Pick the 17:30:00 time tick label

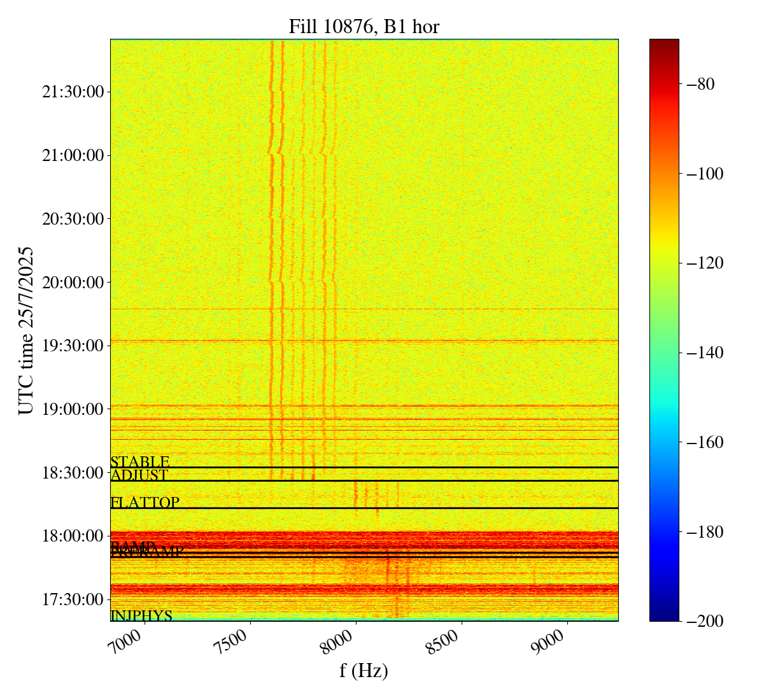73,599
